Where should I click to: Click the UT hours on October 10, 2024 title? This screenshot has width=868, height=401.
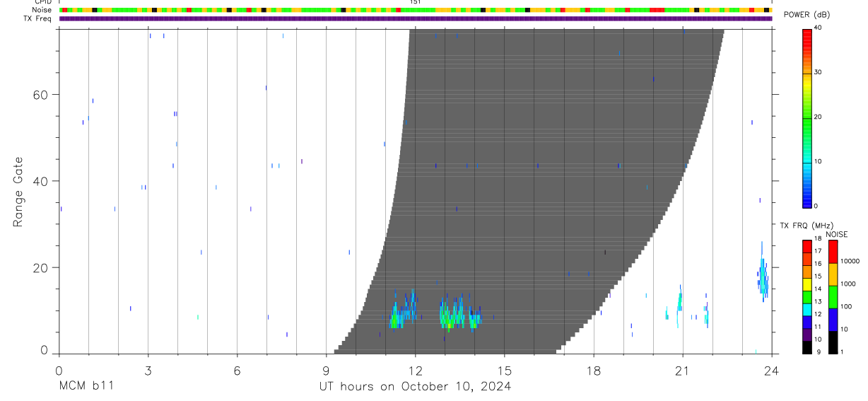click(415, 387)
